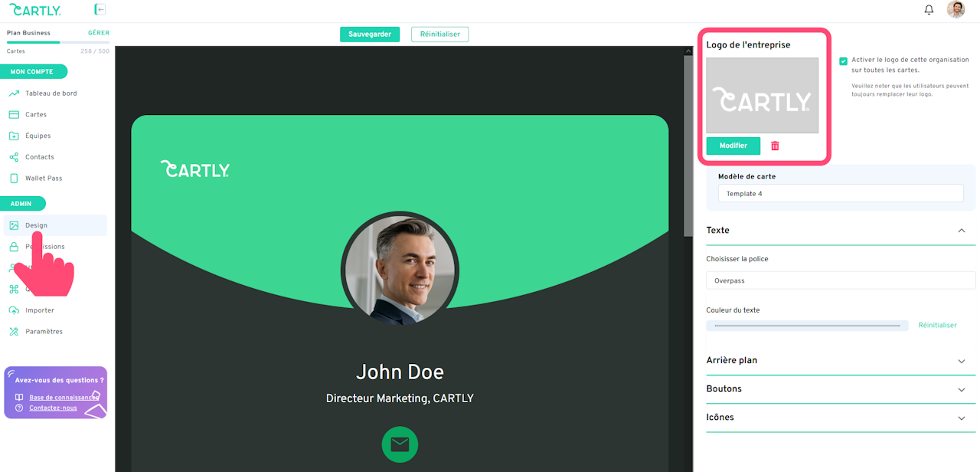Open Wallet Pass section
Screen dimensions: 980x472
[x=44, y=179]
